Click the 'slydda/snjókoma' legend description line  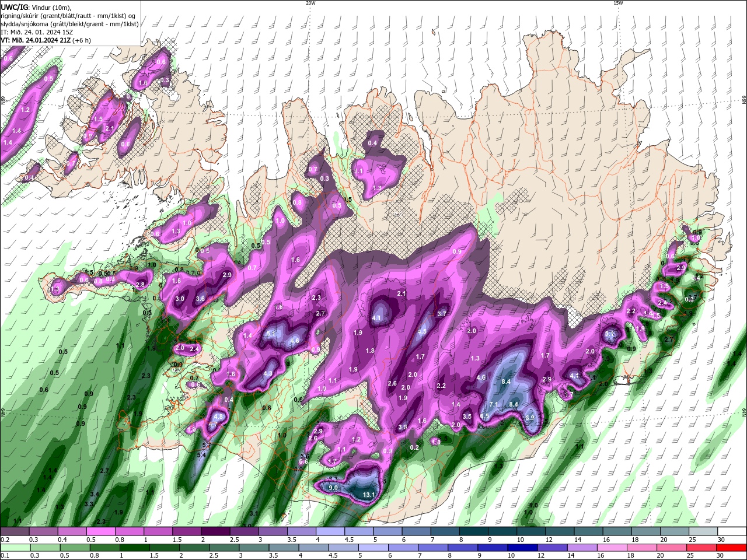(70, 24)
